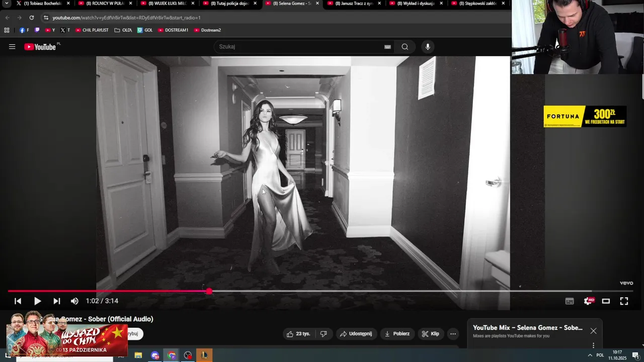Create a clip with Klip

(431, 334)
